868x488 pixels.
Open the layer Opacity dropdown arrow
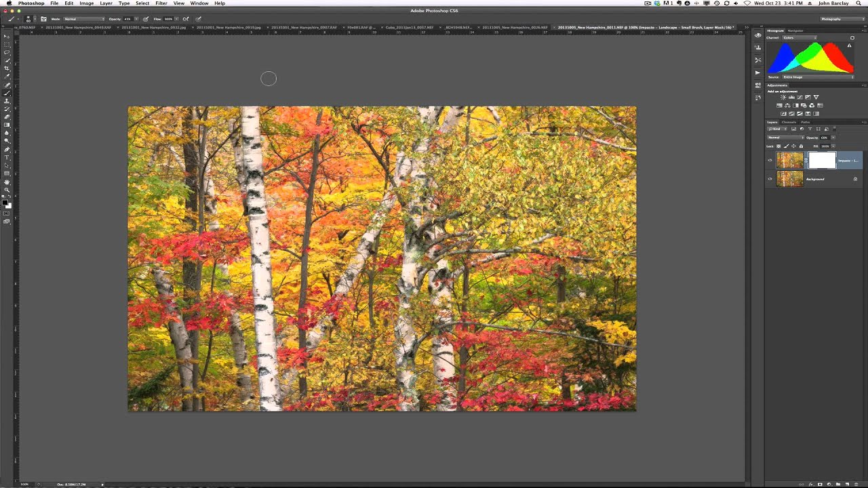(x=833, y=138)
